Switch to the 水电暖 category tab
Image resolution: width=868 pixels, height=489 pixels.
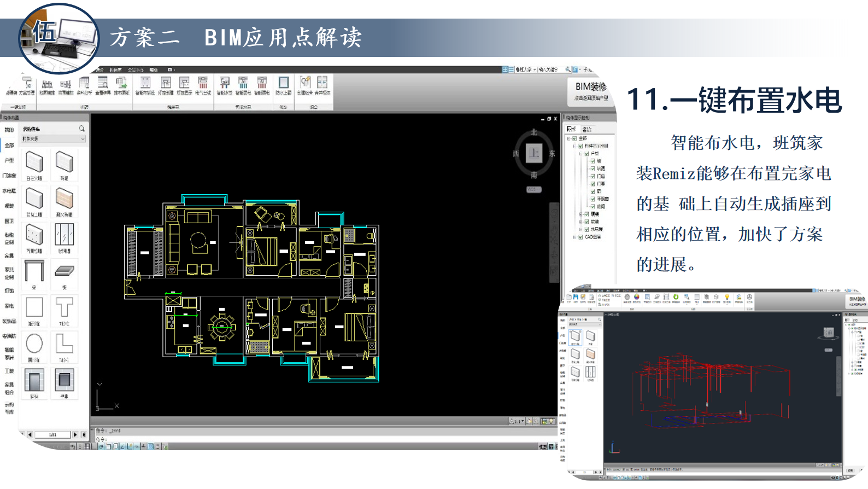(x=9, y=191)
